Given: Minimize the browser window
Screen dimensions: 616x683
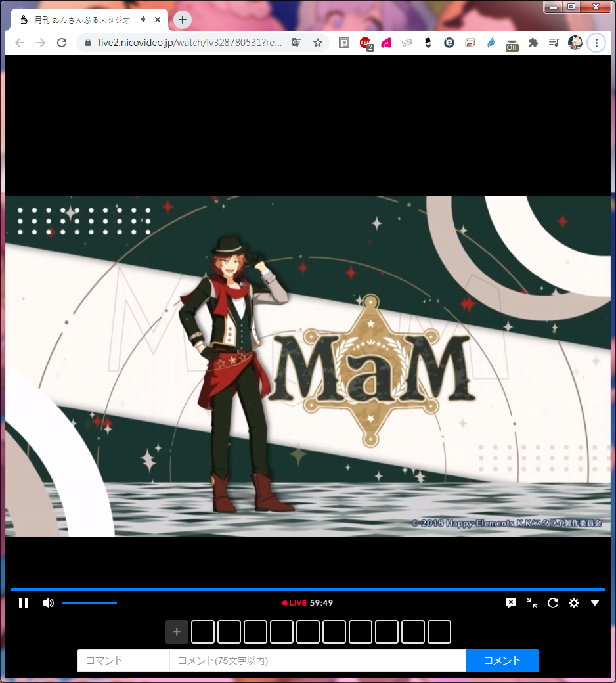Looking at the screenshot, I should click(x=554, y=7).
